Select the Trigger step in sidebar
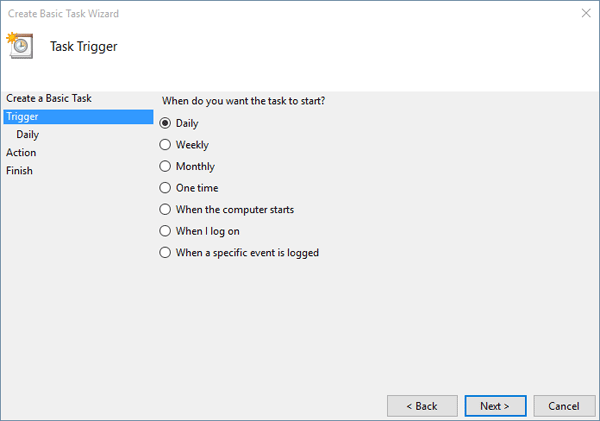The width and height of the screenshot is (600, 421). pyautogui.click(x=22, y=117)
